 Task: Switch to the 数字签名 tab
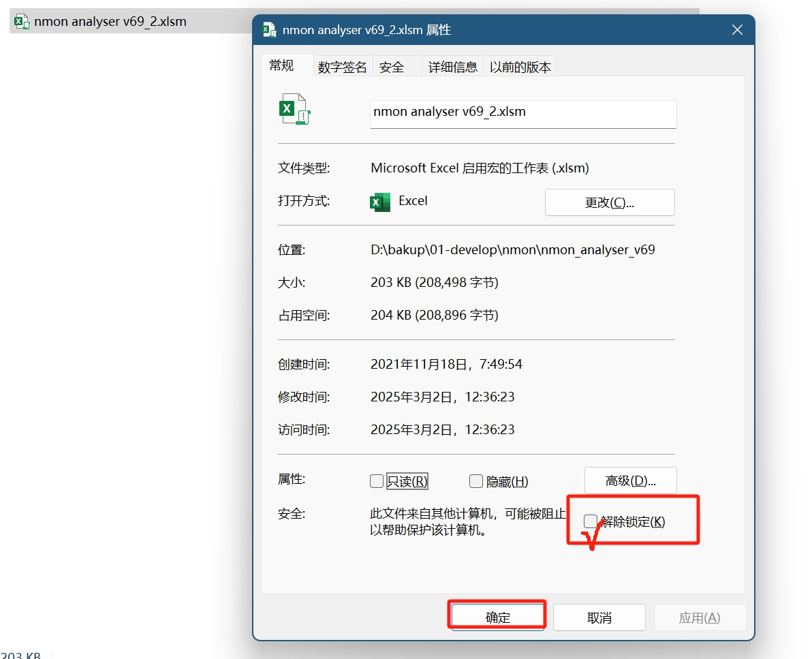tap(343, 65)
